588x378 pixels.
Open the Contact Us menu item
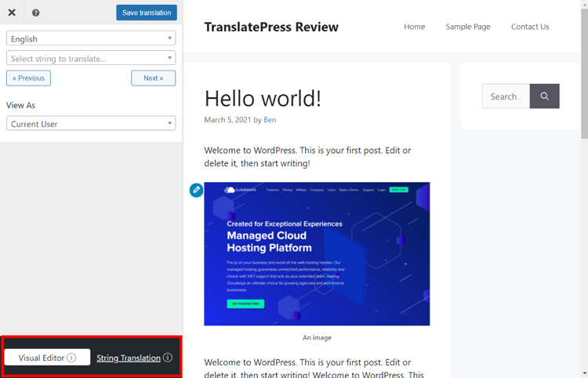click(530, 27)
